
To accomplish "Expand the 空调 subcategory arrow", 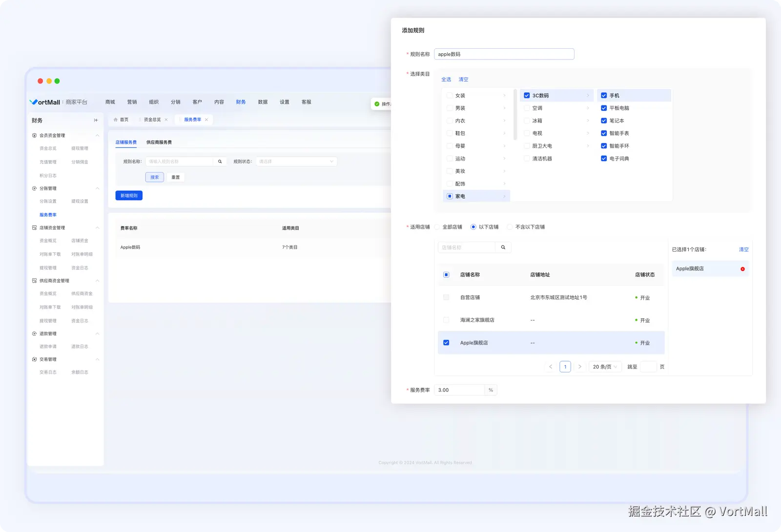I will click(588, 108).
